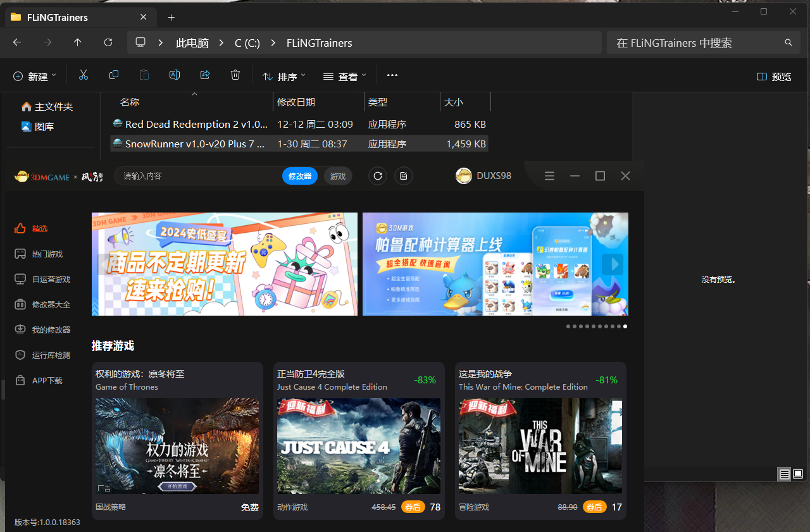Open 图库 in navigation pane
The width and height of the screenshot is (810, 532).
[38, 127]
